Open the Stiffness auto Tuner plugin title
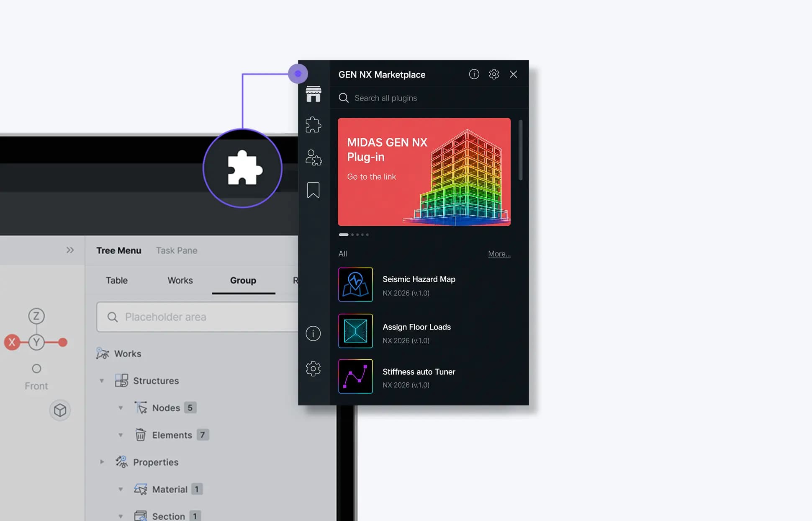 (x=419, y=372)
